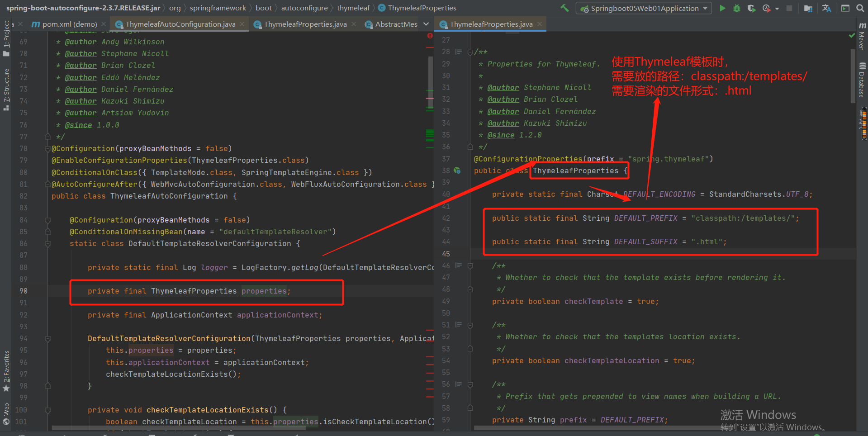The height and width of the screenshot is (436, 868).
Task: Fold the constructor at line 94
Action: pyautogui.click(x=47, y=338)
